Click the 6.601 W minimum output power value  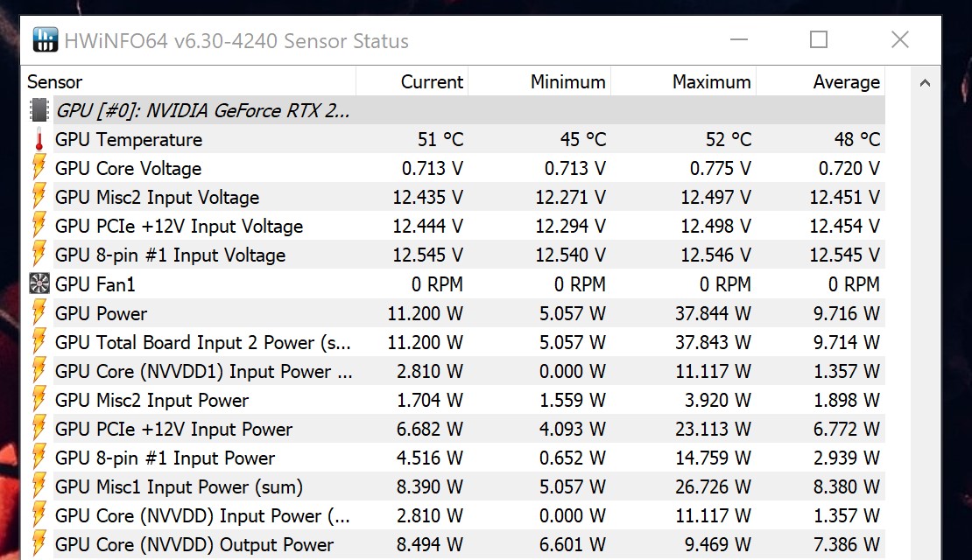point(572,544)
